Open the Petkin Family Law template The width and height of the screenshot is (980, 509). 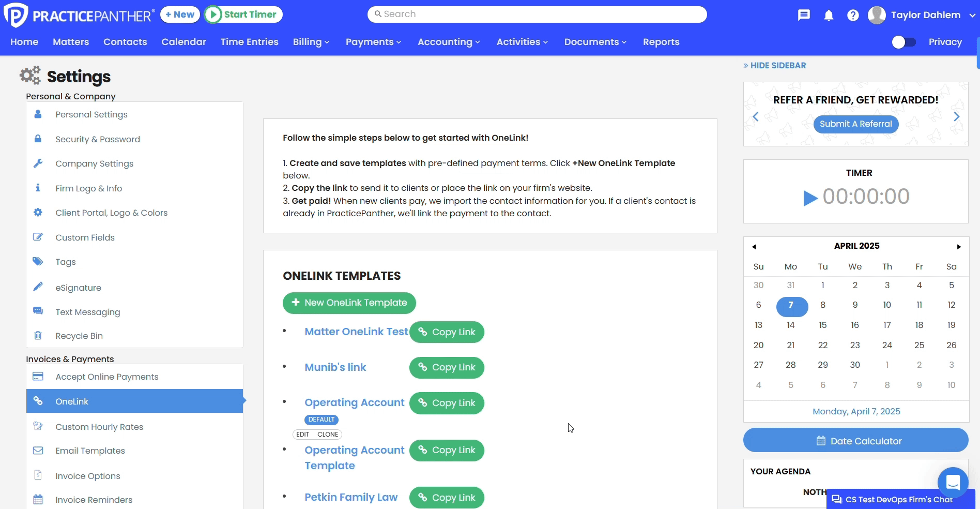pos(351,497)
